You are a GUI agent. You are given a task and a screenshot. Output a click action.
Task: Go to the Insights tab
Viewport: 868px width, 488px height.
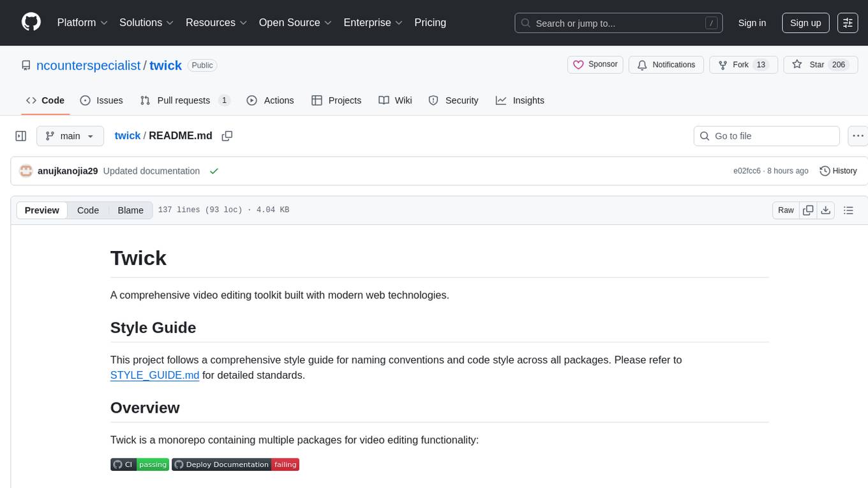pyautogui.click(x=520, y=100)
